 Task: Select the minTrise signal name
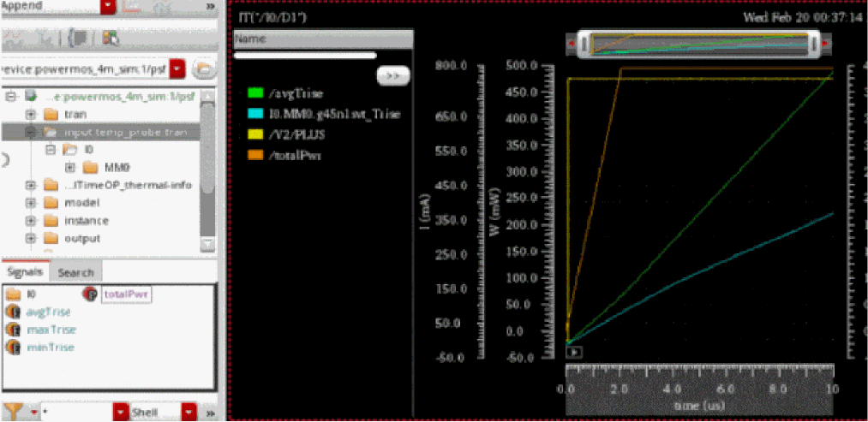pyautogui.click(x=50, y=348)
